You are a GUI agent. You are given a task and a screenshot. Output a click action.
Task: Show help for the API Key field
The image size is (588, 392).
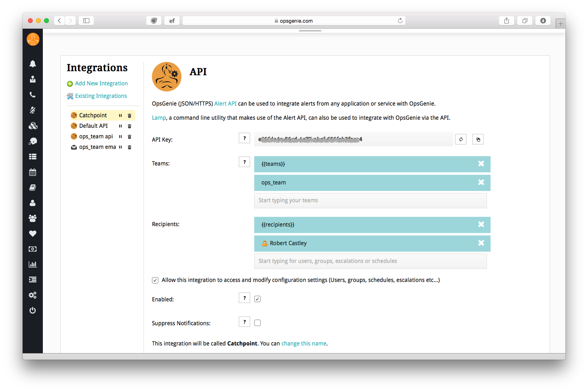[244, 138]
